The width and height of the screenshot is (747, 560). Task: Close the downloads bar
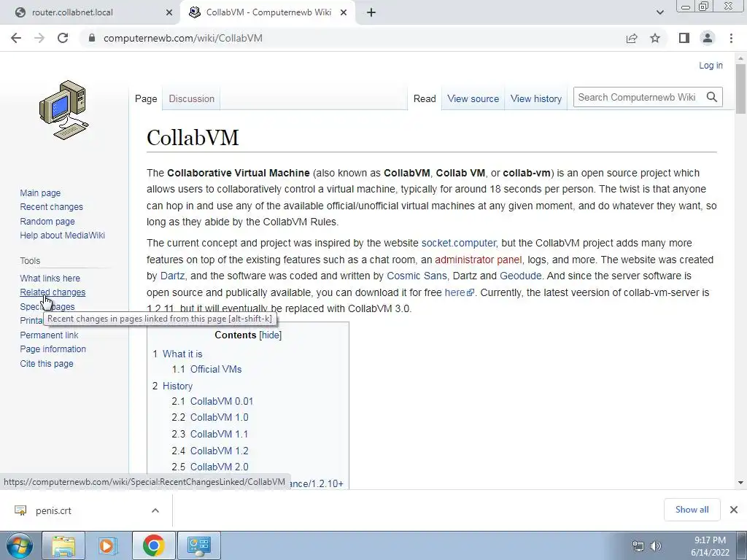pos(734,510)
